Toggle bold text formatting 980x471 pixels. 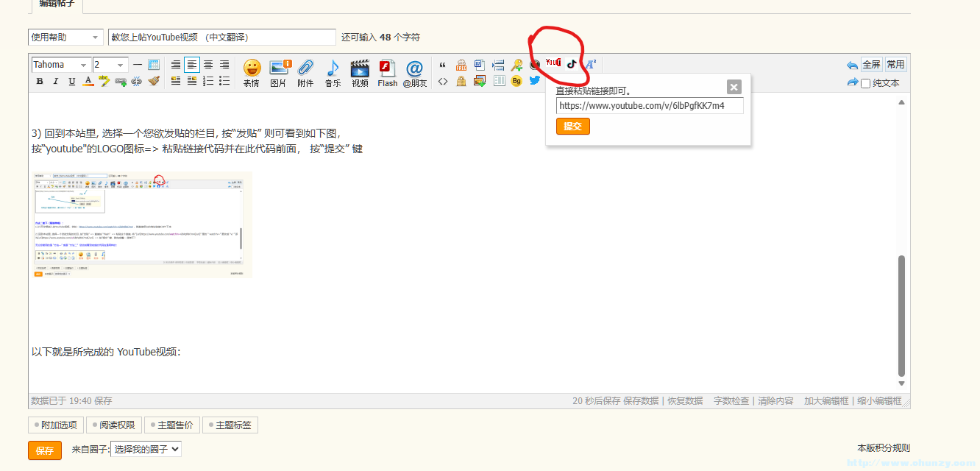pyautogui.click(x=39, y=81)
